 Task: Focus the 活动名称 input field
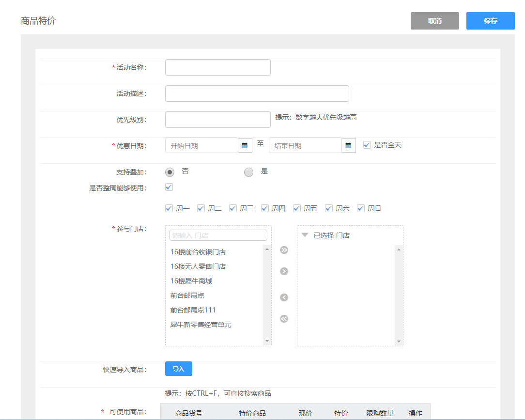pyautogui.click(x=217, y=67)
